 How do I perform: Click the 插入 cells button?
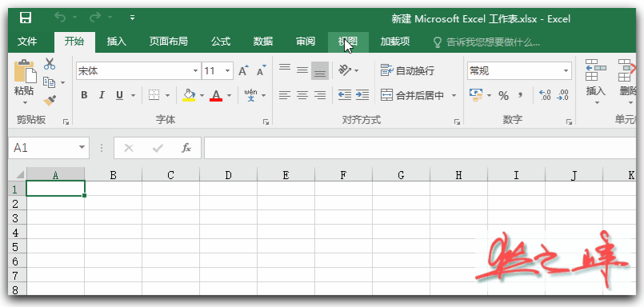pos(595,82)
